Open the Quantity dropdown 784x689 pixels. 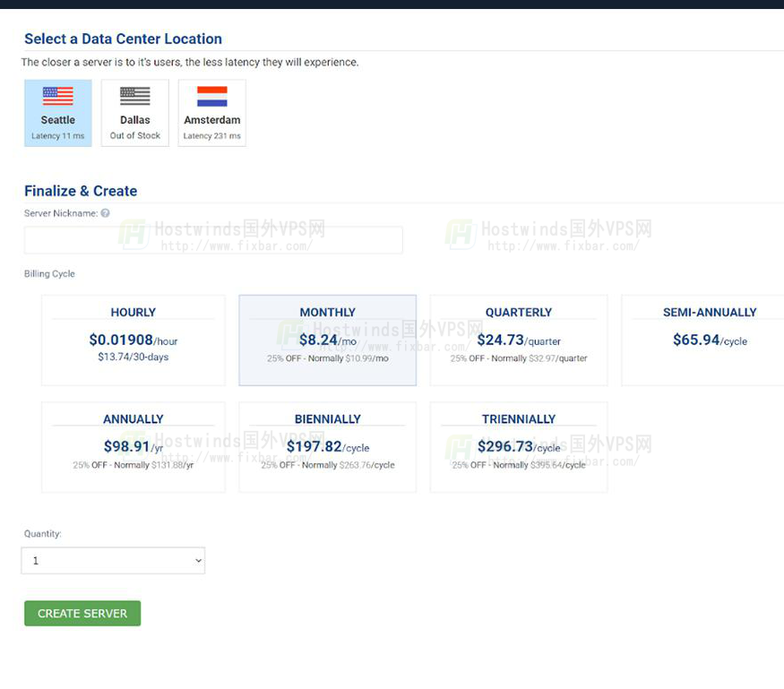(x=113, y=561)
